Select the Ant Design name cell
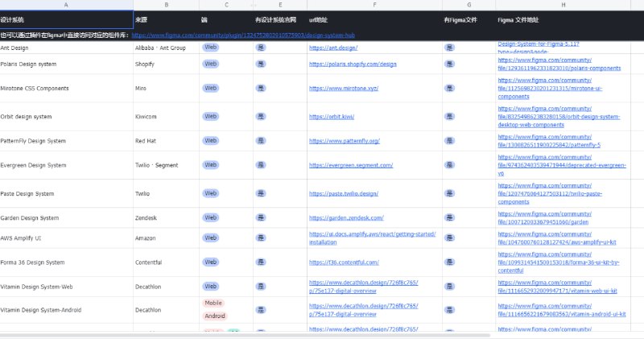 66,48
